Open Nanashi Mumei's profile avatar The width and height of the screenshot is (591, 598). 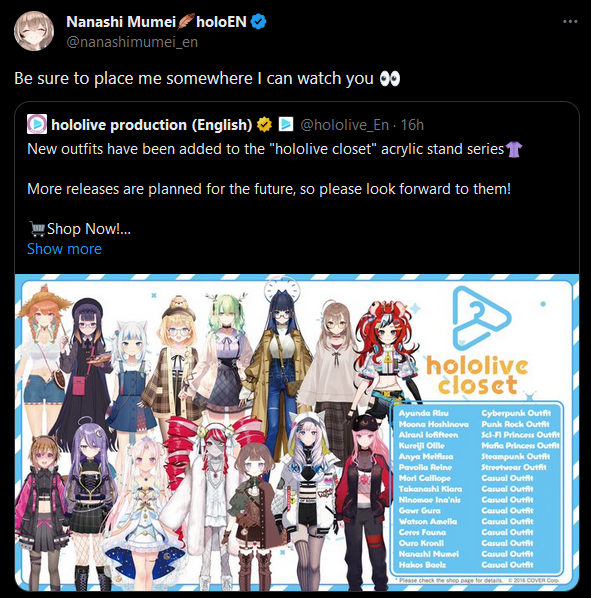point(34,31)
